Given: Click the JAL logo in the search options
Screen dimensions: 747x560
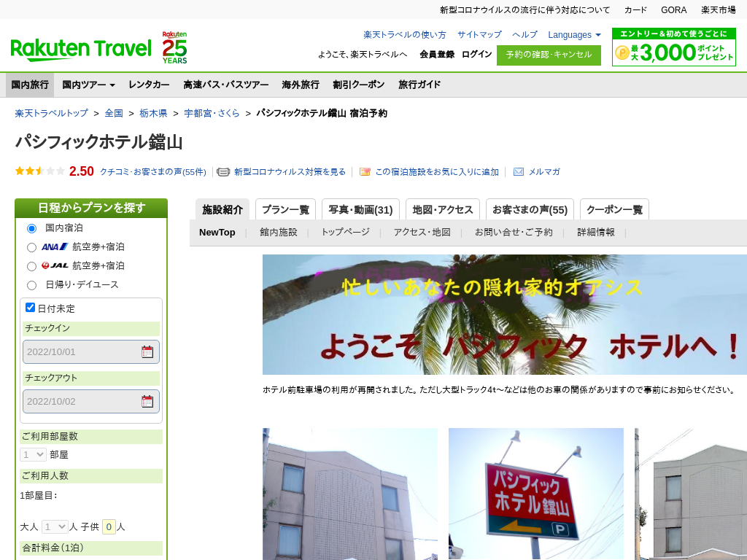Looking at the screenshot, I should pos(55,265).
